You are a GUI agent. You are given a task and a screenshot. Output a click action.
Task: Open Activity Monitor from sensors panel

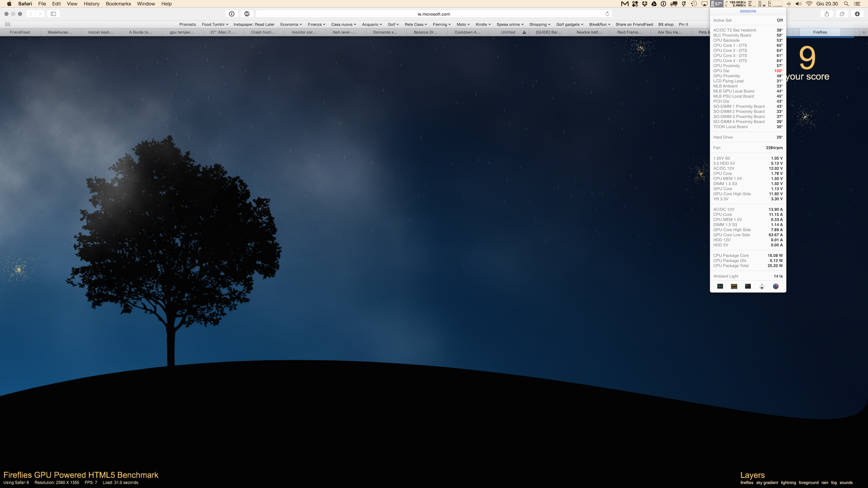click(x=720, y=286)
